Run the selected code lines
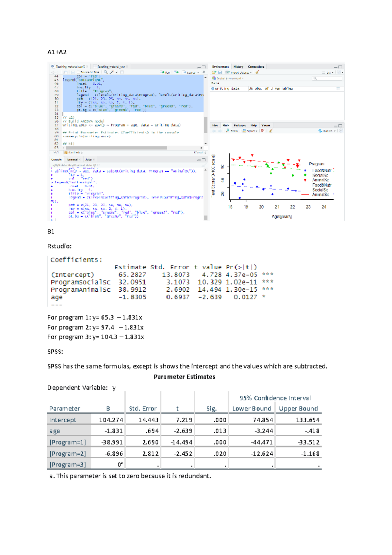Screen dimensions: 392x555 pos(165,73)
